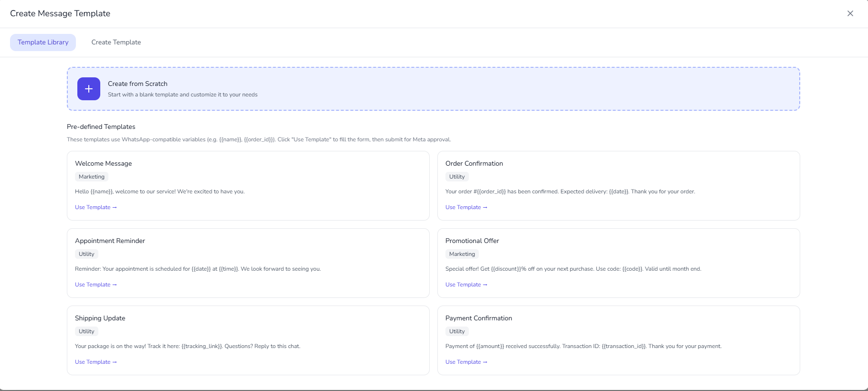The height and width of the screenshot is (391, 868).
Task: Use Template link for Welcome Message
Action: pos(95,207)
